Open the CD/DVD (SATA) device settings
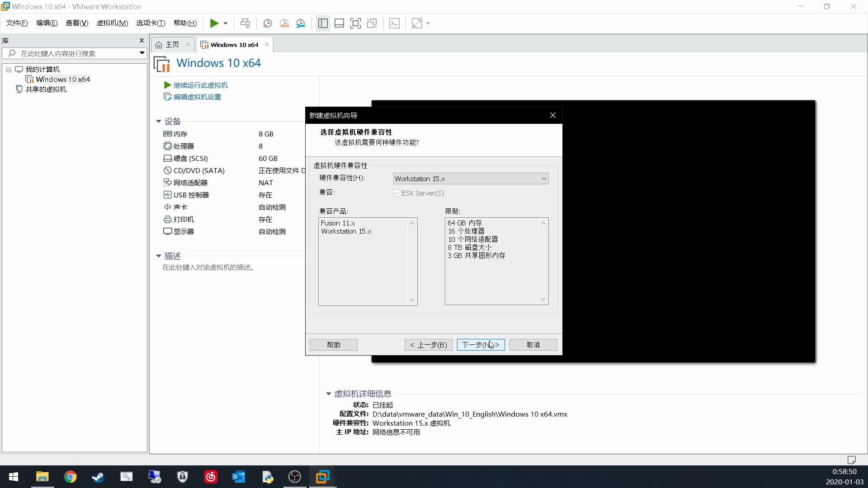Screen dimensions: 868x488 (199, 170)
